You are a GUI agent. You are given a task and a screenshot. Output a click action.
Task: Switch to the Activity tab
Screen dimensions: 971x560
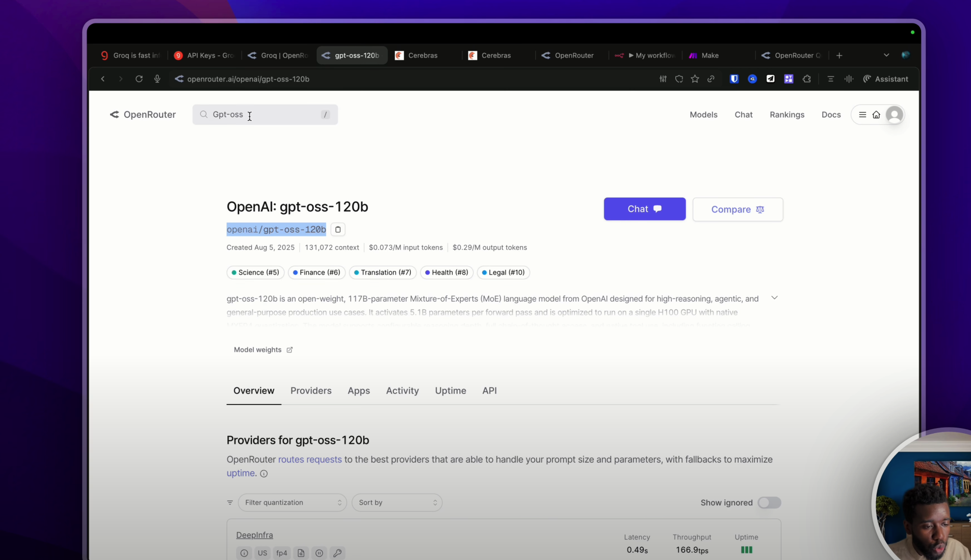[x=402, y=391]
